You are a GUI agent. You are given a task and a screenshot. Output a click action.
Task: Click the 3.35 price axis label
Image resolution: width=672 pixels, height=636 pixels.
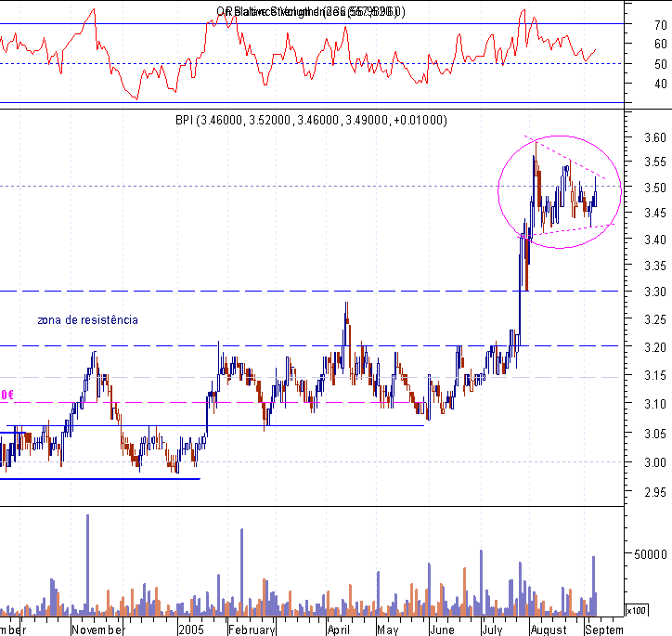(x=655, y=266)
